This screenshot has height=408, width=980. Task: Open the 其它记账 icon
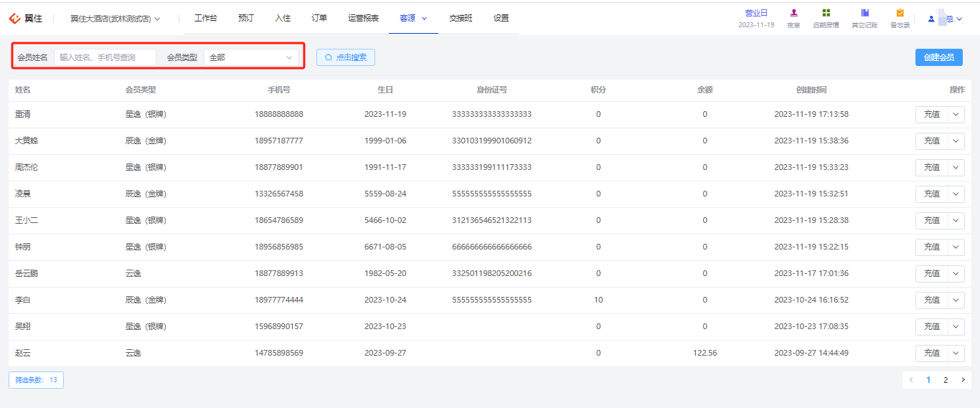[864, 13]
